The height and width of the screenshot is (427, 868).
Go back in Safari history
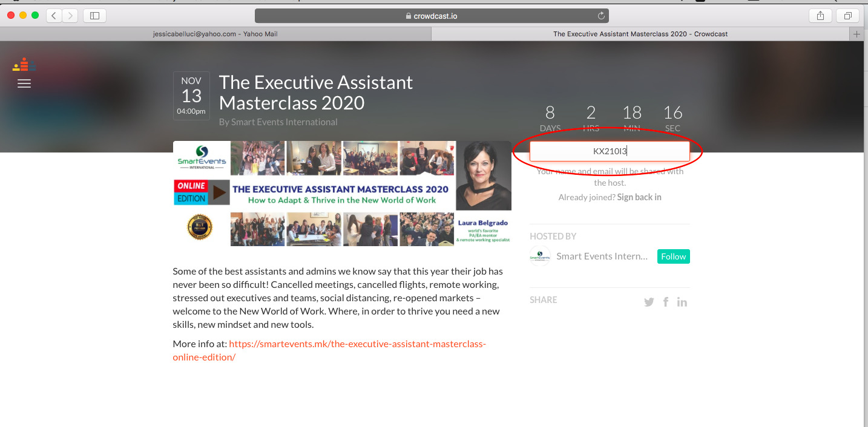54,16
